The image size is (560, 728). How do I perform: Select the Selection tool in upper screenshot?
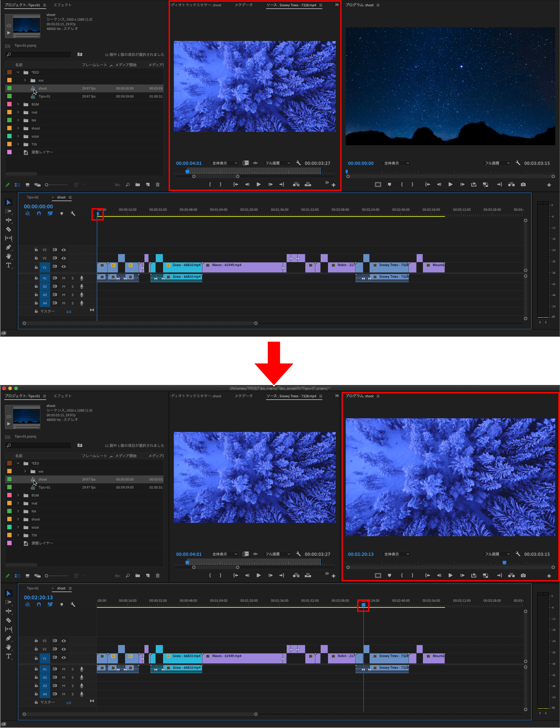pos(9,202)
